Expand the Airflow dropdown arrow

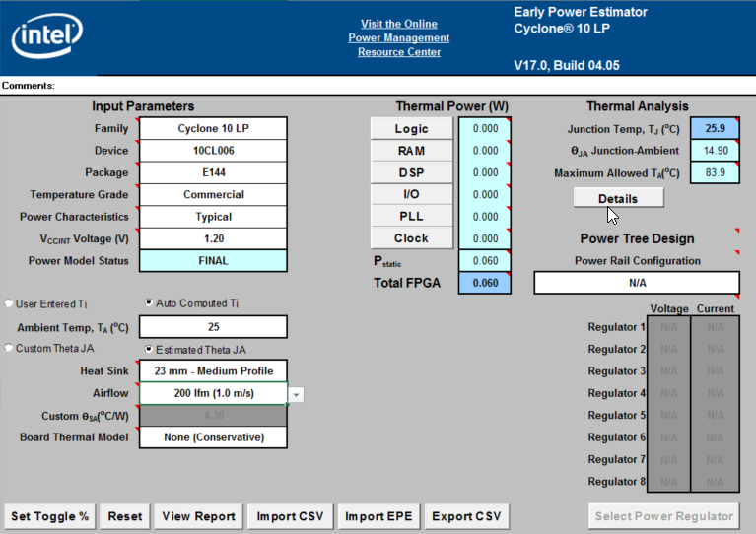point(296,395)
